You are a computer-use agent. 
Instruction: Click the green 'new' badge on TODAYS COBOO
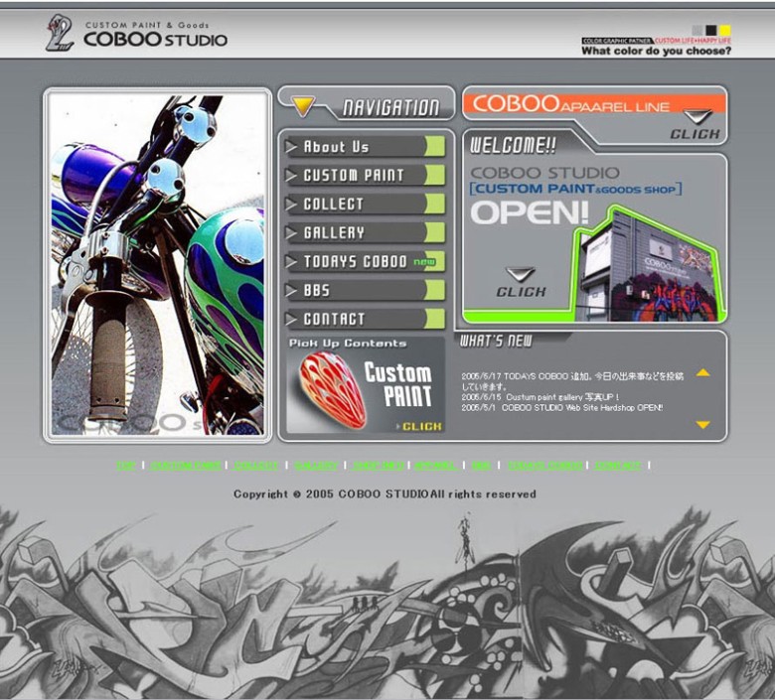[x=424, y=262]
